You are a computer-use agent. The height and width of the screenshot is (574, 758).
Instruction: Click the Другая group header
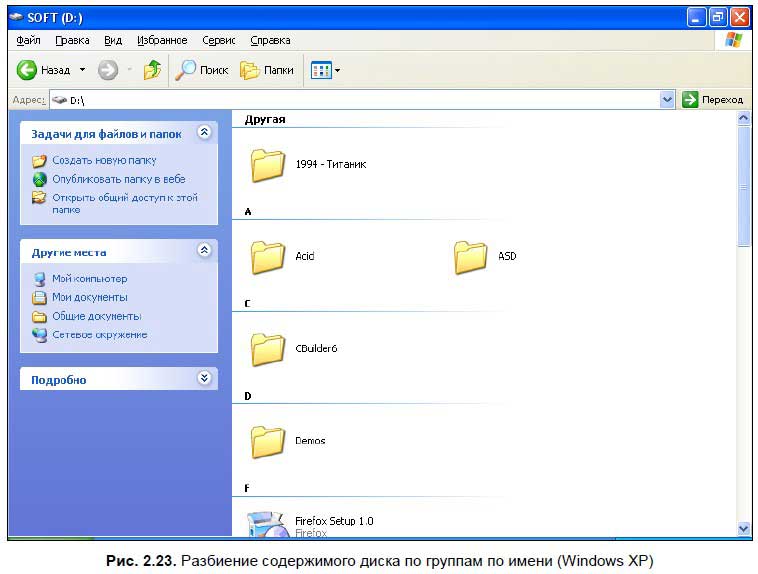click(x=265, y=119)
